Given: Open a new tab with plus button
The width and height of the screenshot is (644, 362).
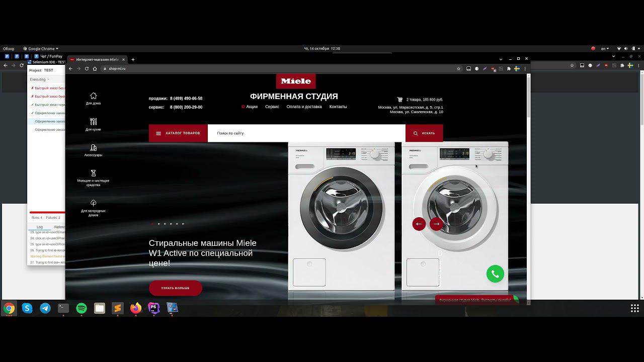Looking at the screenshot, I should coord(133,59).
